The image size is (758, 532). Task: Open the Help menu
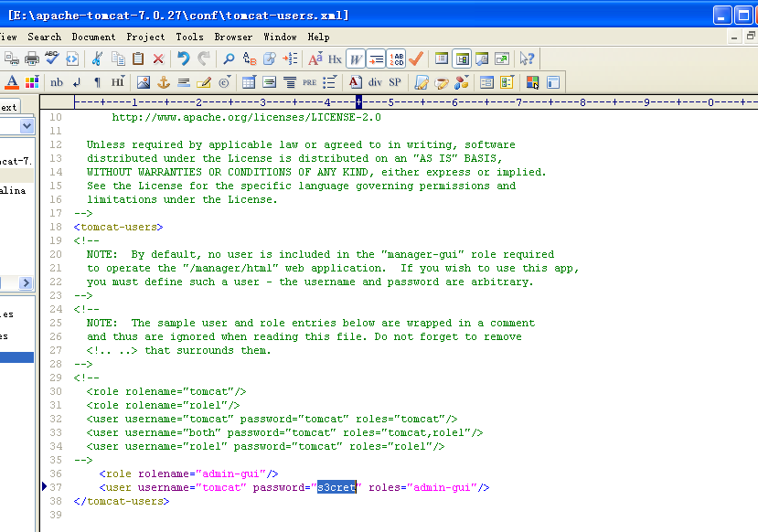pyautogui.click(x=318, y=37)
